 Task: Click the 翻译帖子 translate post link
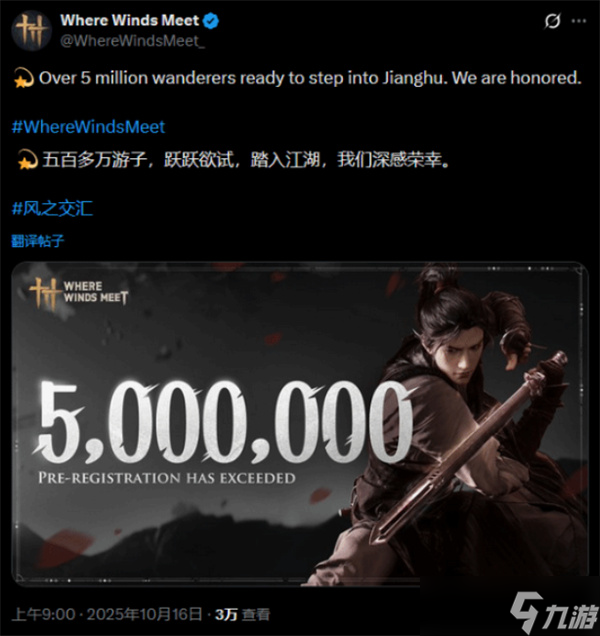38,241
